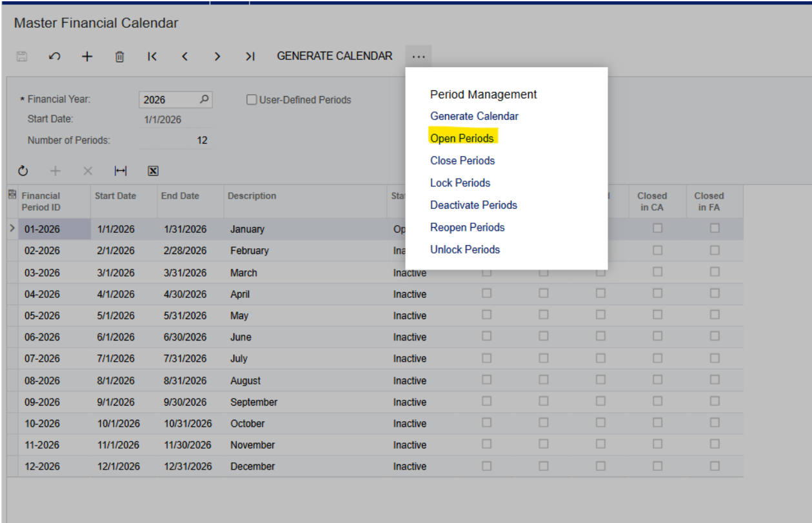Click Fit to Screen columns icon
This screenshot has height=523, width=812.
point(121,171)
